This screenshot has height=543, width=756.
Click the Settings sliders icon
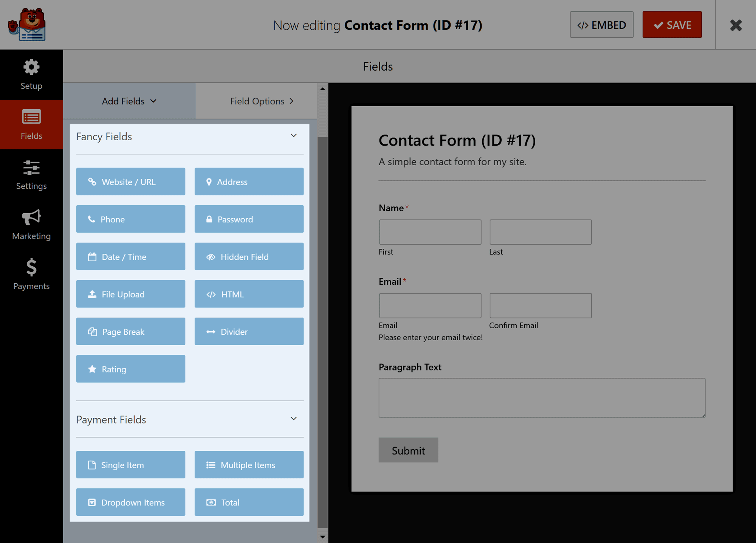point(31,167)
